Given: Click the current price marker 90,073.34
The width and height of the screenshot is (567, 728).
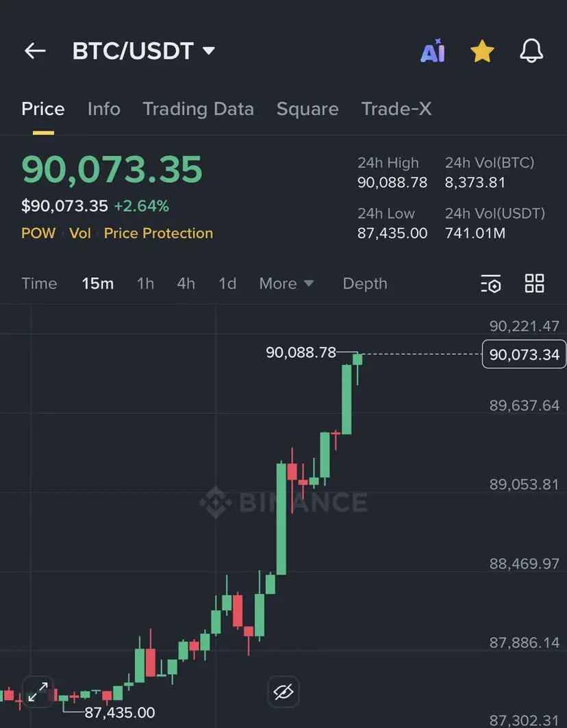Looking at the screenshot, I should pyautogui.click(x=525, y=354).
